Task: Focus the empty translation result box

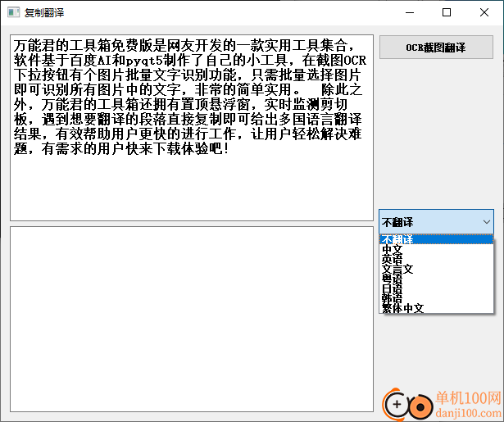Action: [x=192, y=319]
